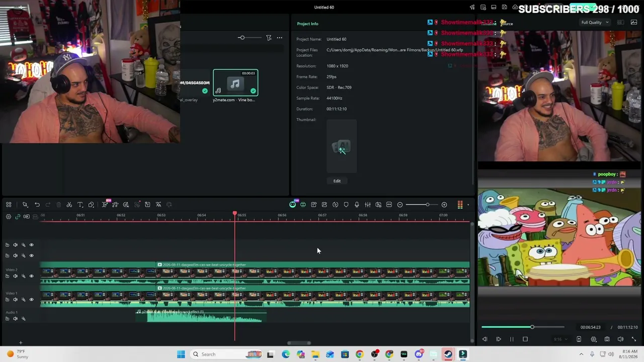The width and height of the screenshot is (644, 362).
Task: Adjust preview volume speaker icon
Action: click(620, 339)
